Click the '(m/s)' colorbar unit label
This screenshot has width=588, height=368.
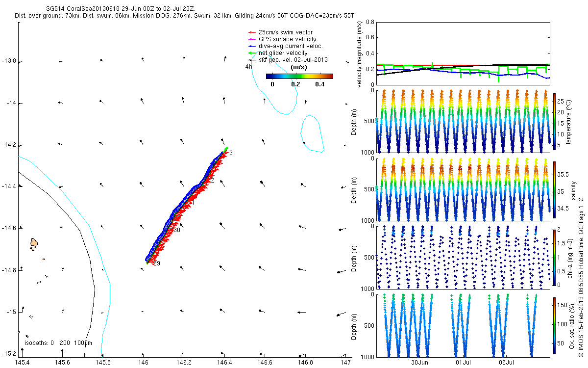[299, 67]
